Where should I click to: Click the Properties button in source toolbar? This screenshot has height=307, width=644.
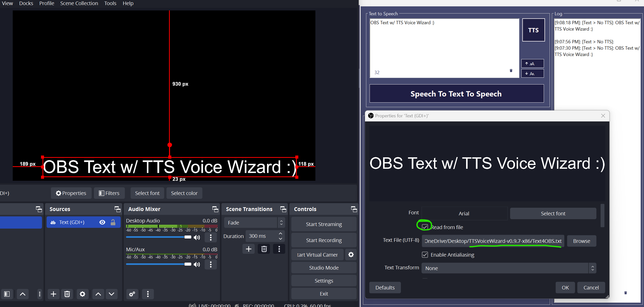[71, 193]
